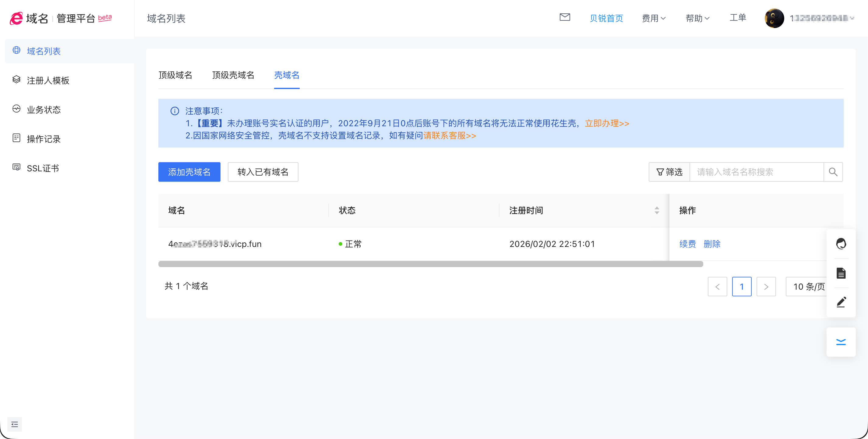Collapse the floating toolbar via blue chevron

click(841, 341)
